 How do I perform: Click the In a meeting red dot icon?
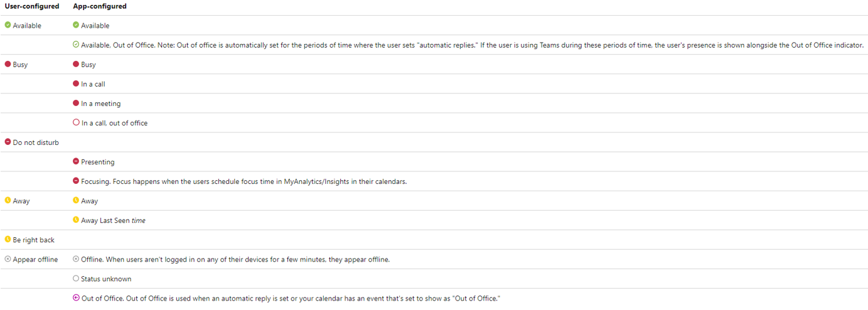coord(76,103)
